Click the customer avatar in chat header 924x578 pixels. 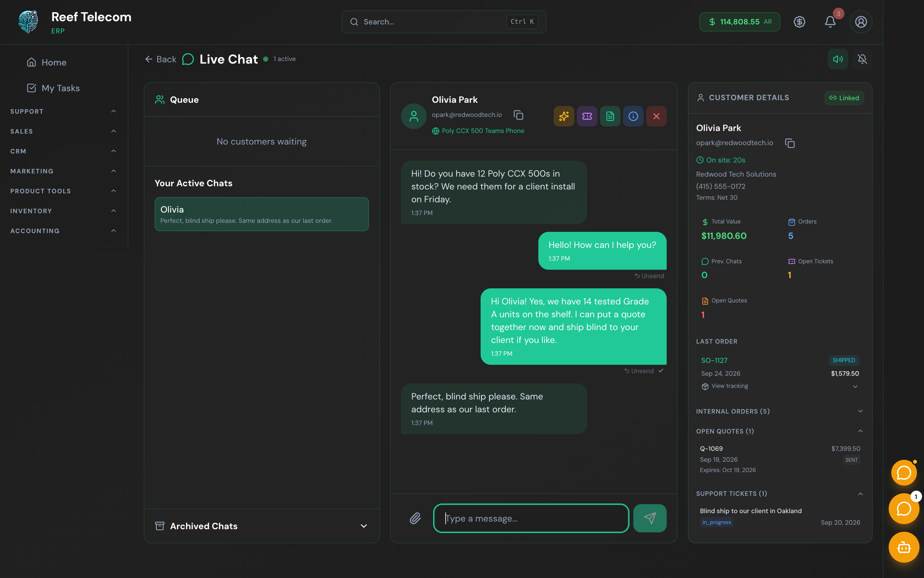414,116
